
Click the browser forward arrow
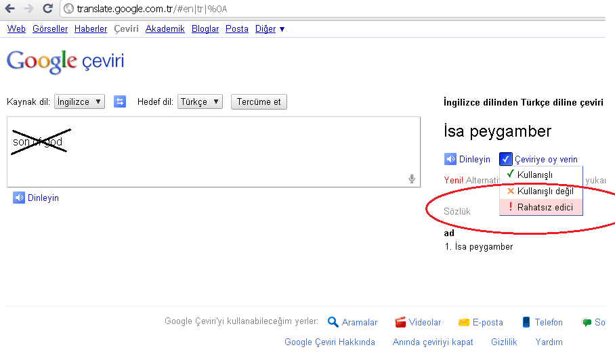[x=28, y=8]
